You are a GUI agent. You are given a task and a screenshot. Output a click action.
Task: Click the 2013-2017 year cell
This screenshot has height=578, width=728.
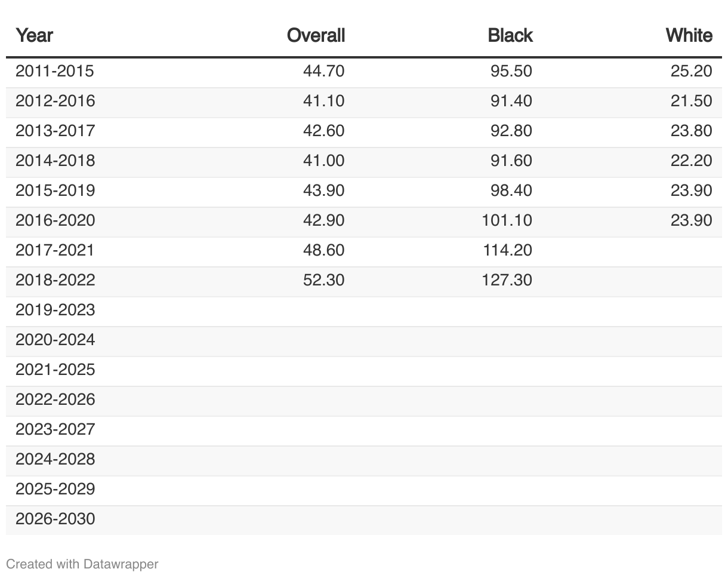(55, 131)
